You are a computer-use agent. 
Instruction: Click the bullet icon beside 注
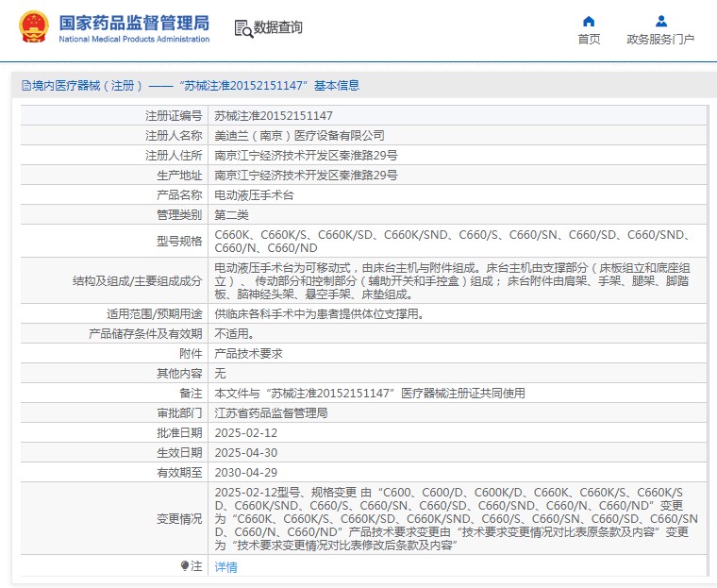point(185,565)
